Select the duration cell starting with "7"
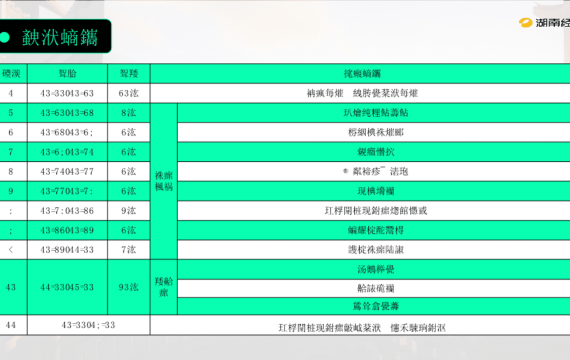This screenshot has height=360, width=570. pyautogui.click(x=129, y=250)
